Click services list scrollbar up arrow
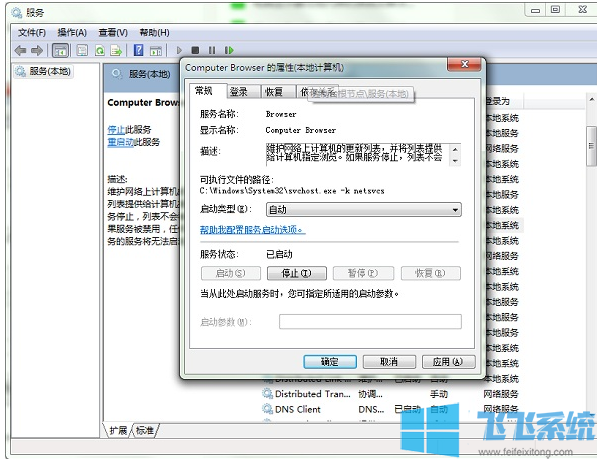 pos(591,100)
